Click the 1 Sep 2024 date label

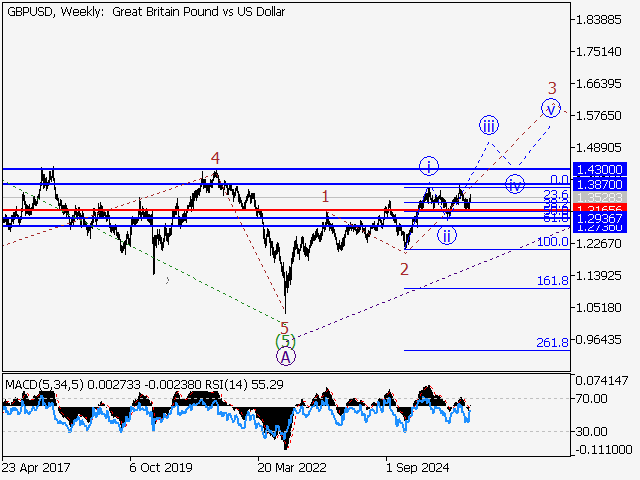click(419, 466)
